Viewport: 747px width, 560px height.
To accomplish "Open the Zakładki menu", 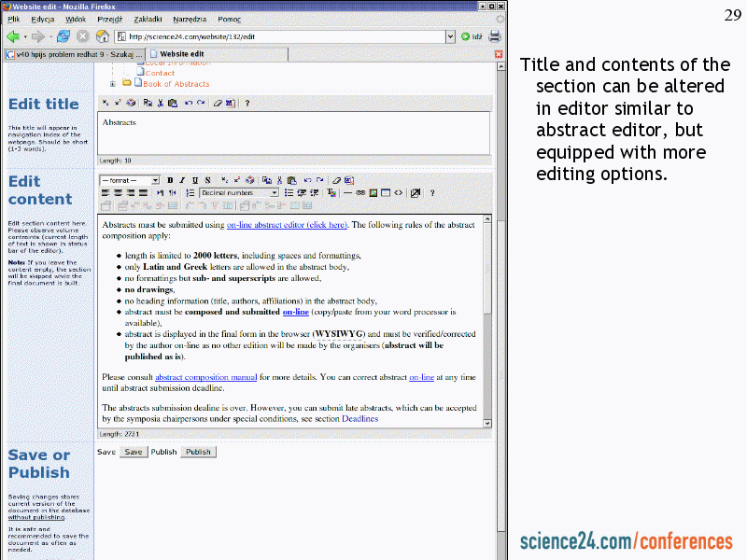I will (147, 20).
